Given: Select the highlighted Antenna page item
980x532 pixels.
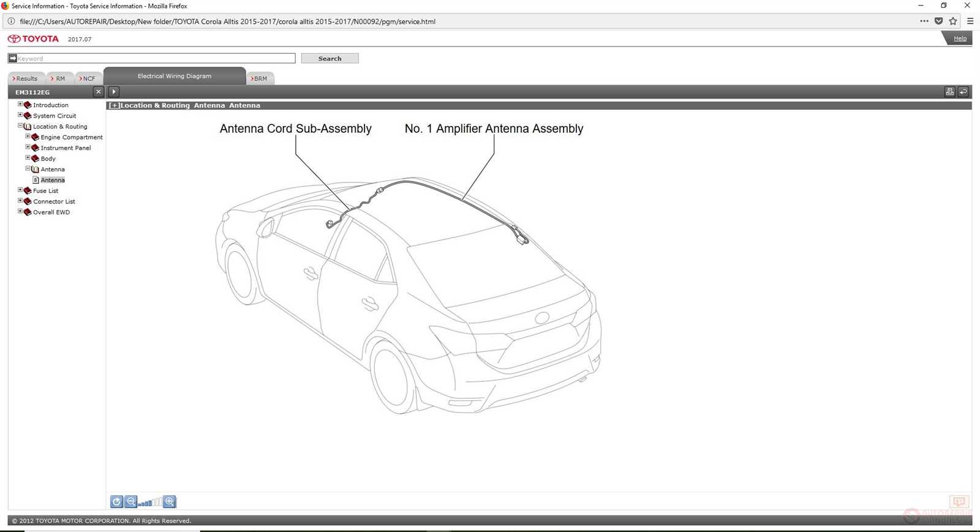Looking at the screenshot, I should tap(53, 180).
